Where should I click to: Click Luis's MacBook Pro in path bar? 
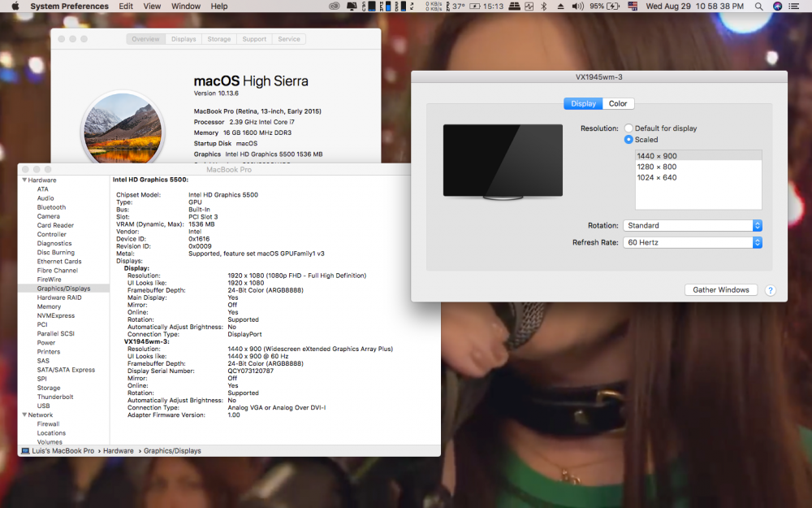tap(63, 451)
